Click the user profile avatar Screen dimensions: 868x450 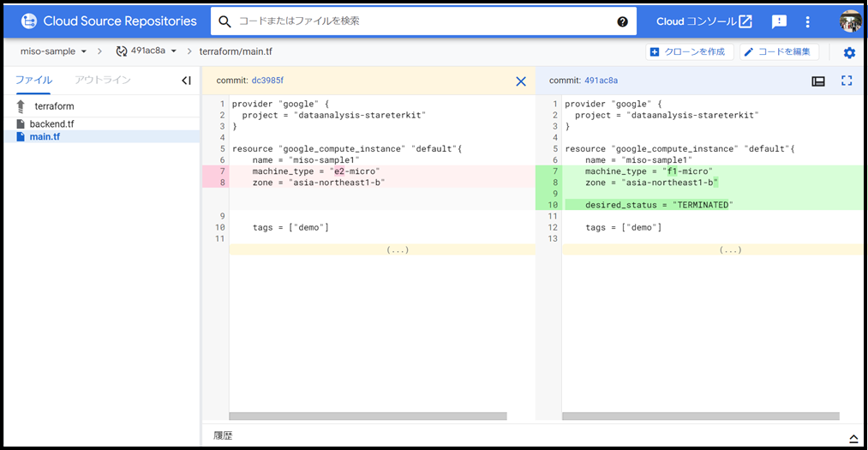850,21
